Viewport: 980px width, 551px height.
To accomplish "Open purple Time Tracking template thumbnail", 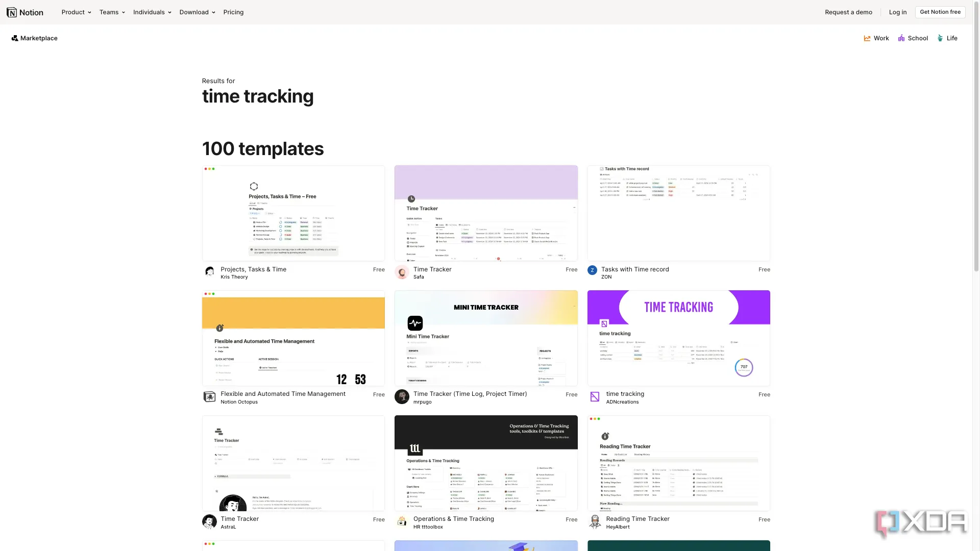I will 679,338.
